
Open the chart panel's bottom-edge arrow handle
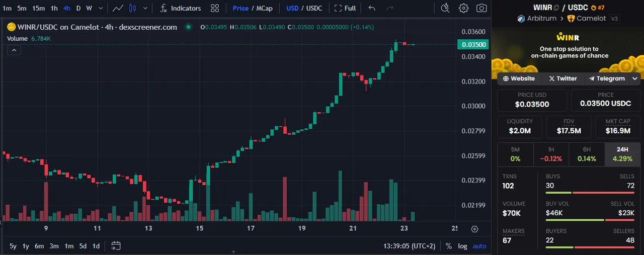pyautogui.click(x=233, y=251)
